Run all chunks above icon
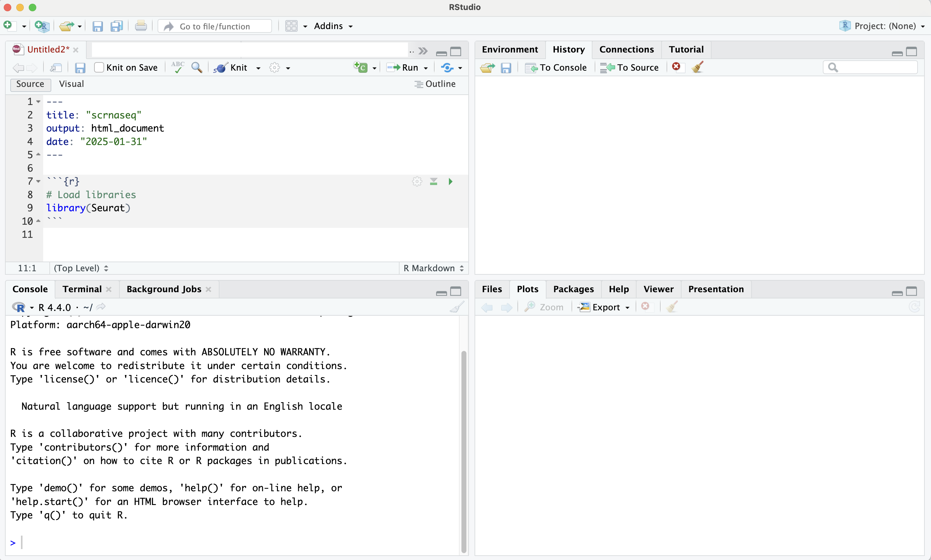 click(433, 182)
